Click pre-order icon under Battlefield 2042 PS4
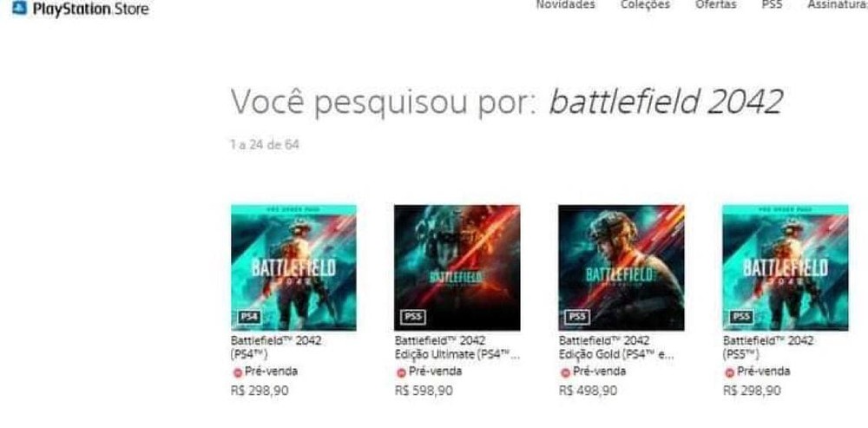The image size is (868, 428). coord(238,372)
